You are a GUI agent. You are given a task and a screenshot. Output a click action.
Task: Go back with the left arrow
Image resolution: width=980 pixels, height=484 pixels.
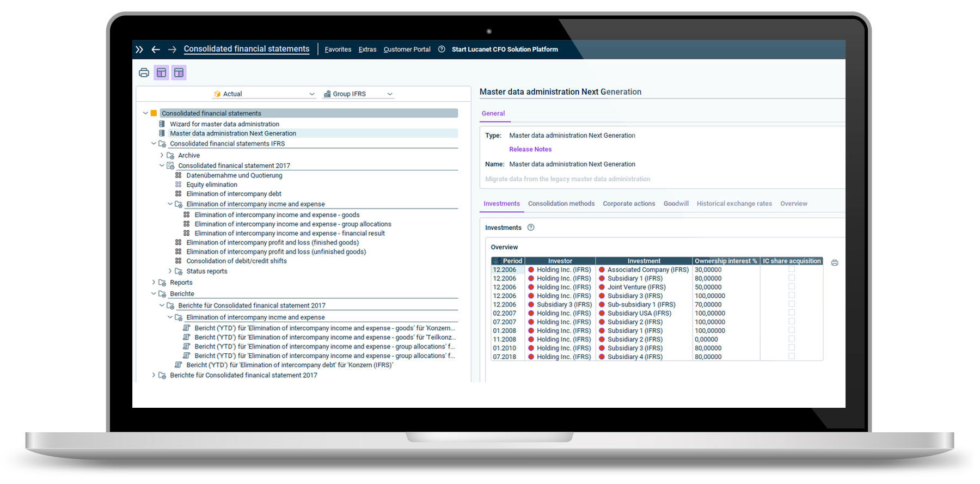tap(156, 50)
